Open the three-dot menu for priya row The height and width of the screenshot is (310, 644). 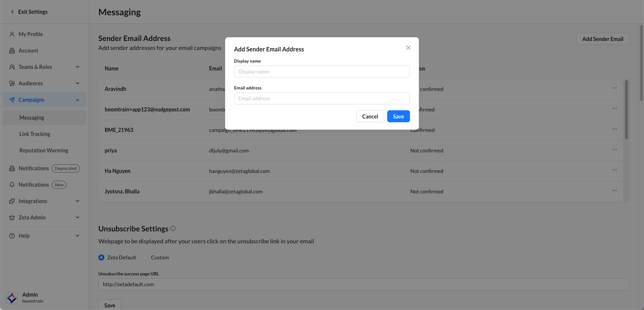(x=614, y=149)
